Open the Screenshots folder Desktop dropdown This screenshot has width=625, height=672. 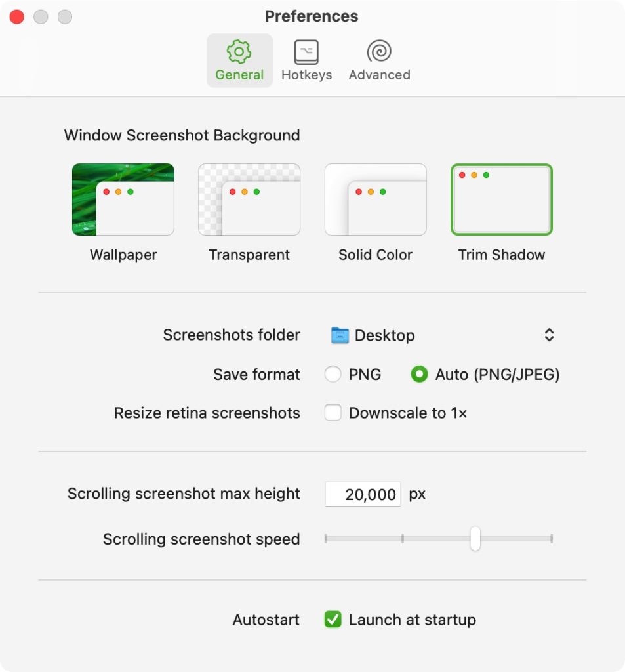click(x=443, y=335)
